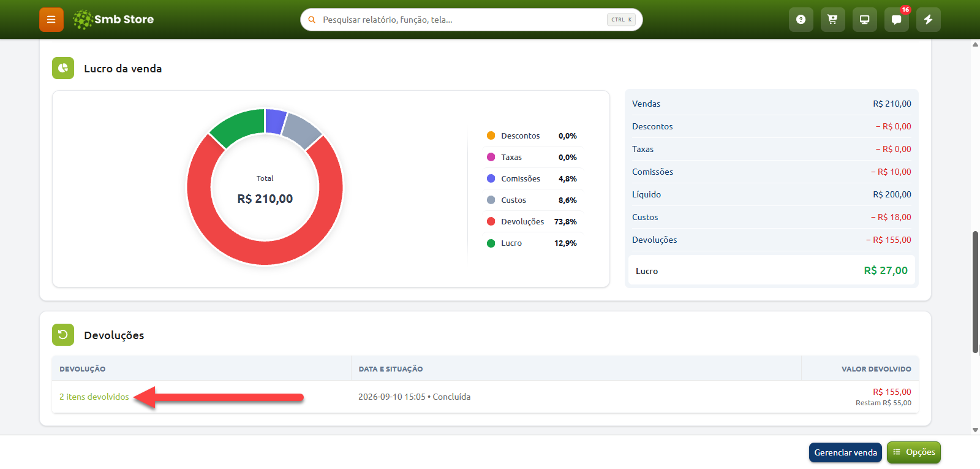The height and width of the screenshot is (469, 980).
Task: Click the Lucro da venda pie icon
Action: click(63, 68)
